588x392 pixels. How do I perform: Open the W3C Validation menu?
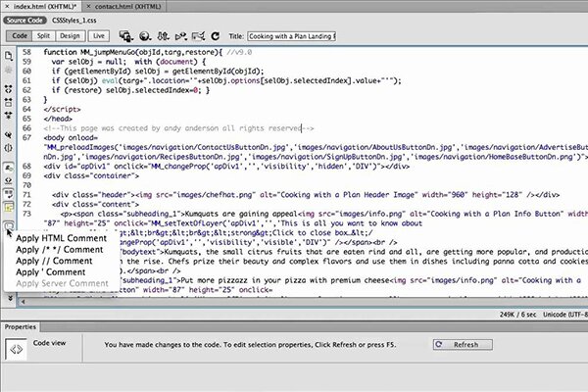tap(181, 36)
